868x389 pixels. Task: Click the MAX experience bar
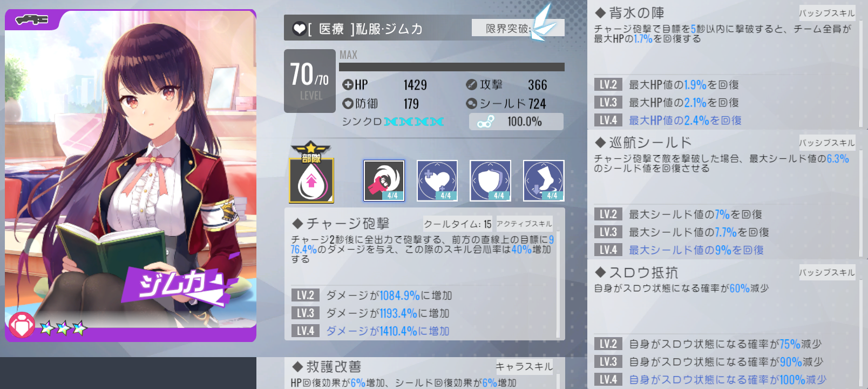[x=451, y=67]
